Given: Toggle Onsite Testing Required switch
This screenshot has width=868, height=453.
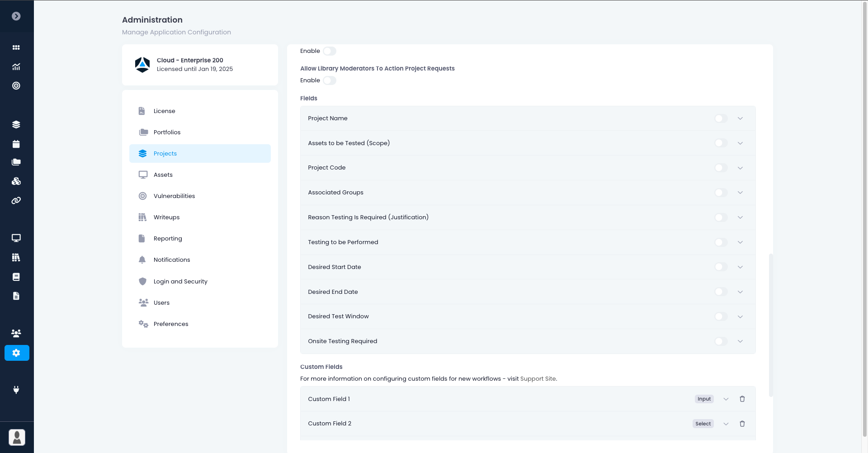Looking at the screenshot, I should [721, 341].
